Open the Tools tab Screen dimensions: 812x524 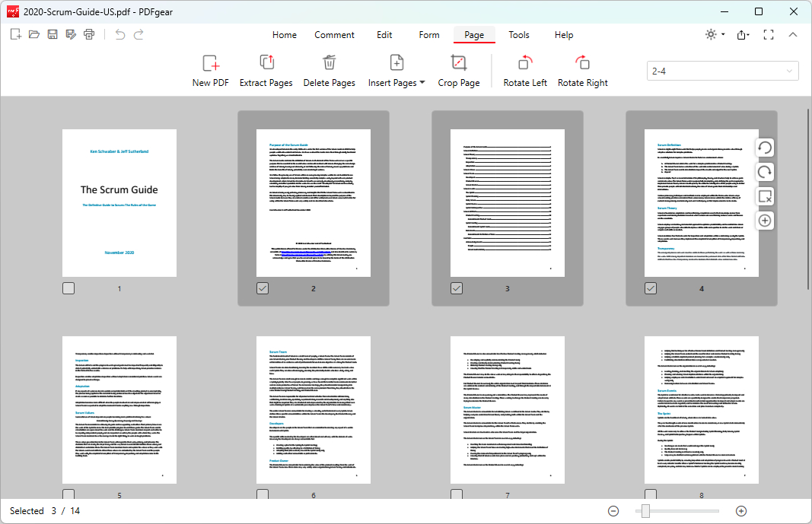pyautogui.click(x=519, y=35)
